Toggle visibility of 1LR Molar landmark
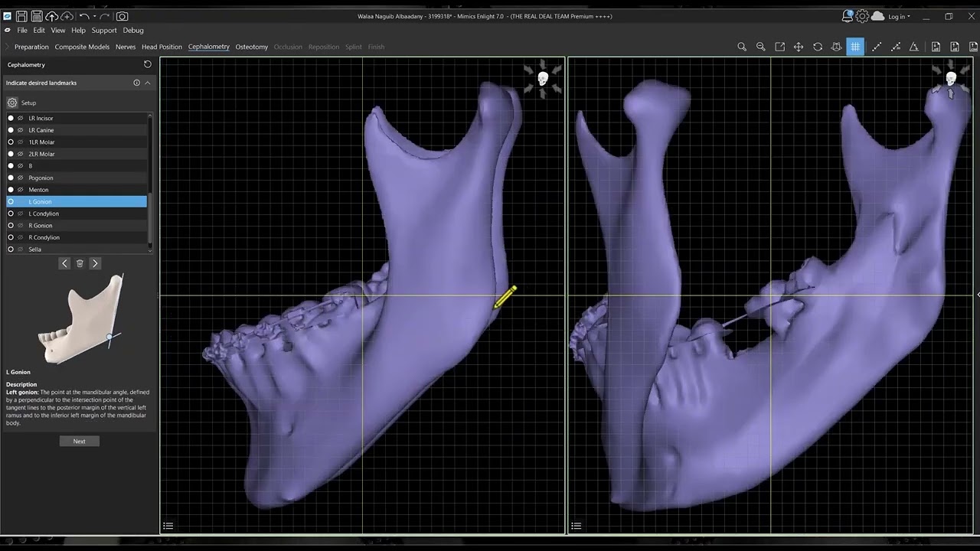The image size is (980, 551). pyautogui.click(x=21, y=142)
